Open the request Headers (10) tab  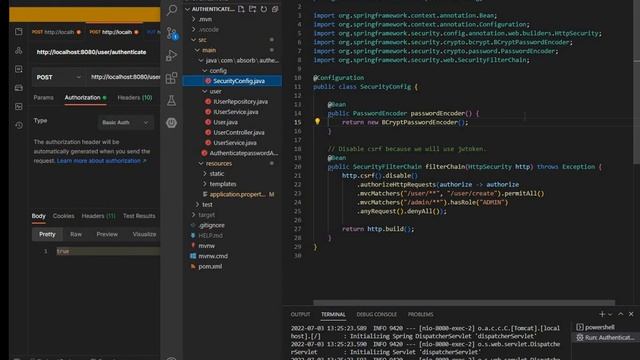click(x=135, y=98)
